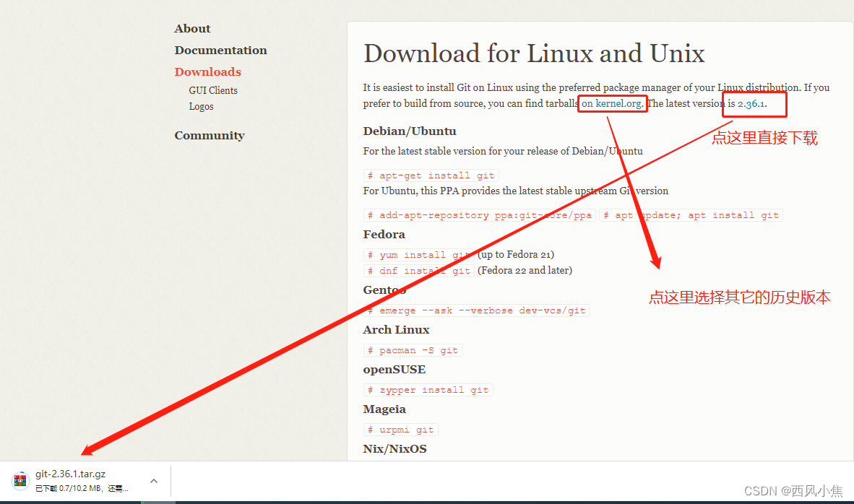The image size is (854, 504).
Task: Click the '(up to Fedora 21)' note
Action: (516, 255)
